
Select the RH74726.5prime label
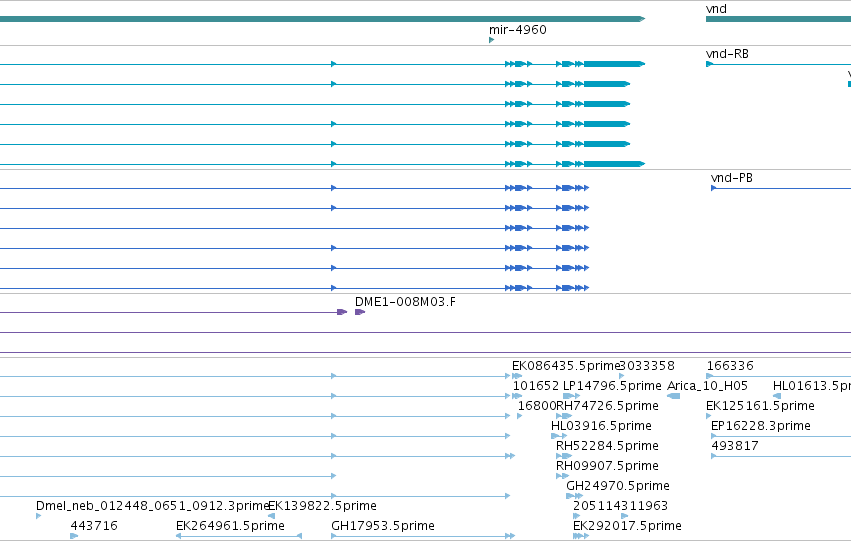[x=607, y=406]
